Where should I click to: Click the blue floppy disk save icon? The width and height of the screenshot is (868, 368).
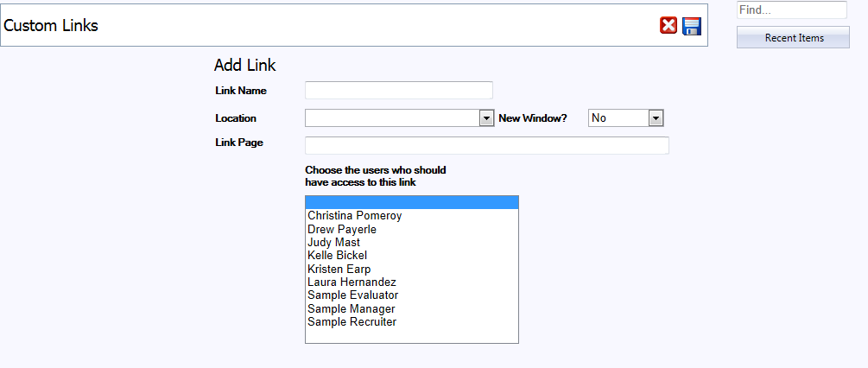coord(692,26)
